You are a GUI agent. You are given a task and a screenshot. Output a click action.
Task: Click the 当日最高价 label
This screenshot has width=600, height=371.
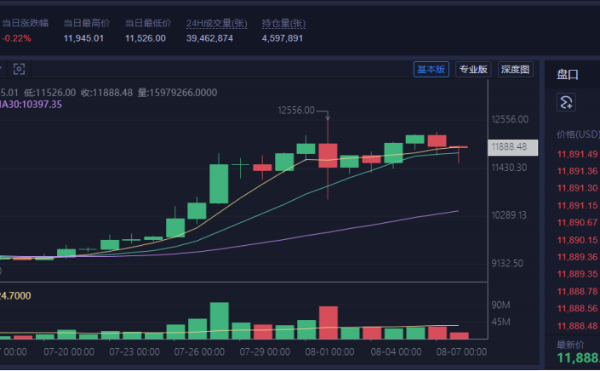point(86,23)
